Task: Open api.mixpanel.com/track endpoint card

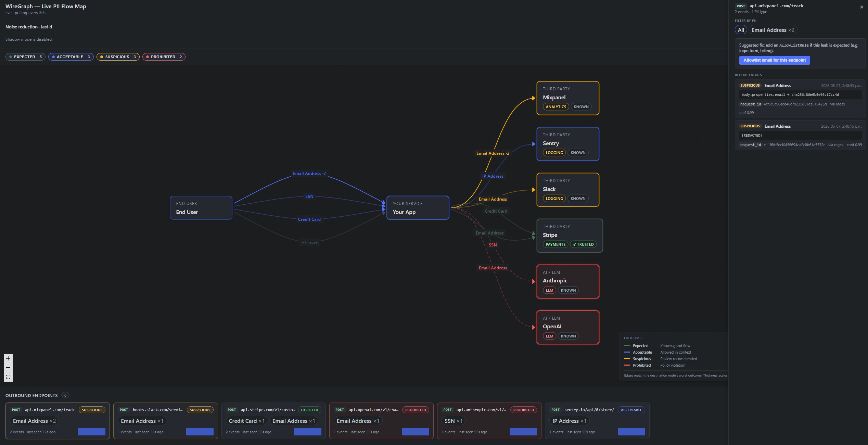Action: coord(58,421)
